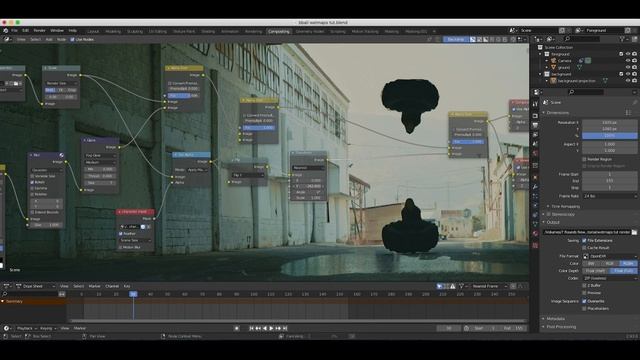Play the animation forward
Viewport: 640px width, 360px height.
271,328
